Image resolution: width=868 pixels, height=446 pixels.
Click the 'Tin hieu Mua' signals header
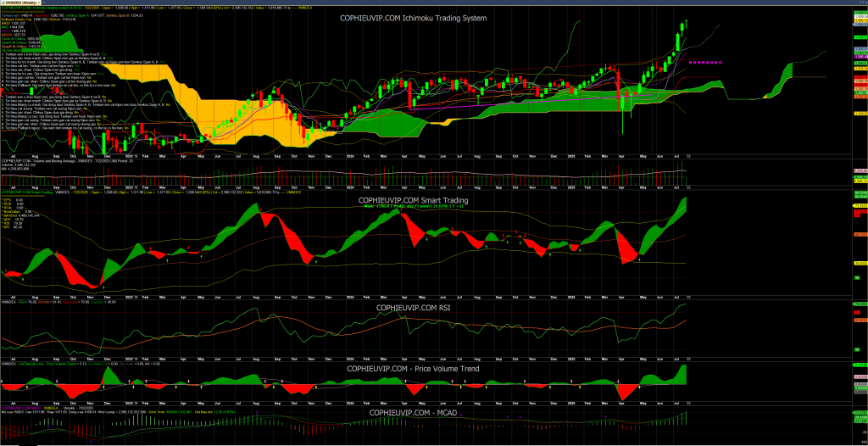pyautogui.click(x=11, y=50)
